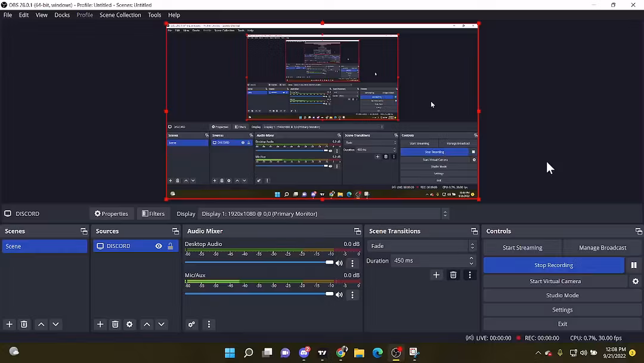The width and height of the screenshot is (644, 363).
Task: Add a scene transition with plus icon
Action: [x=436, y=275]
